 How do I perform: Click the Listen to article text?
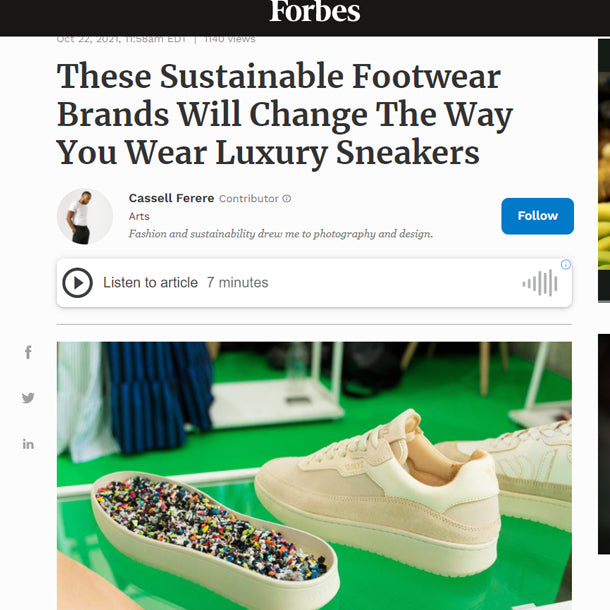coord(150,283)
